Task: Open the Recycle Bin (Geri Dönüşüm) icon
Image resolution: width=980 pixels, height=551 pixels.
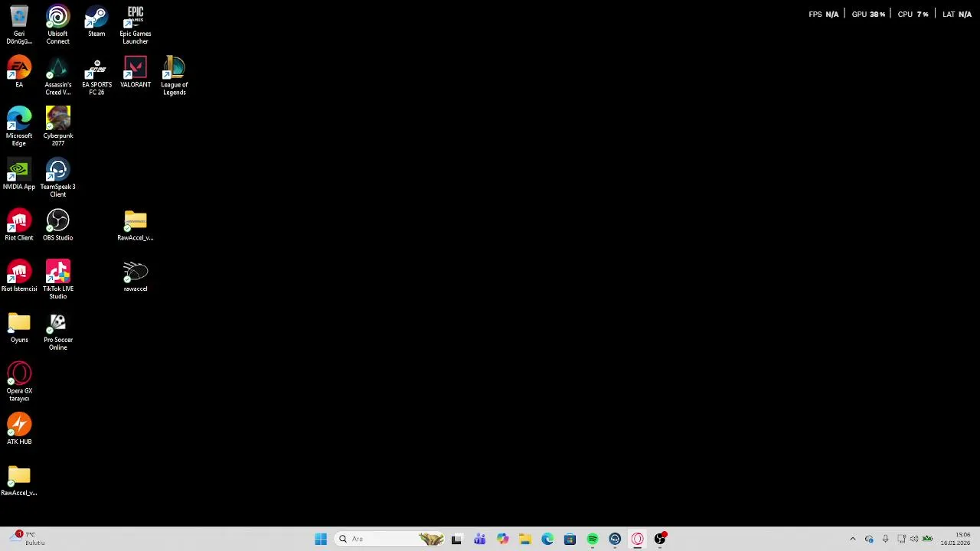Action: [19, 25]
